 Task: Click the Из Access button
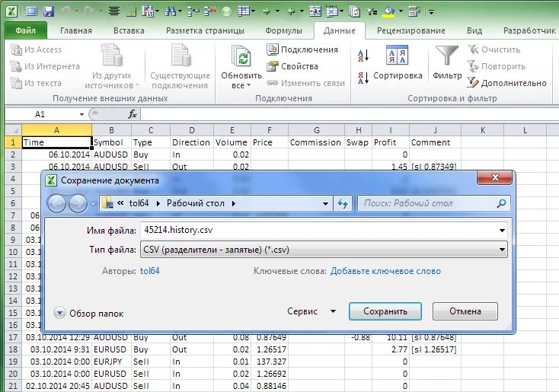point(36,49)
